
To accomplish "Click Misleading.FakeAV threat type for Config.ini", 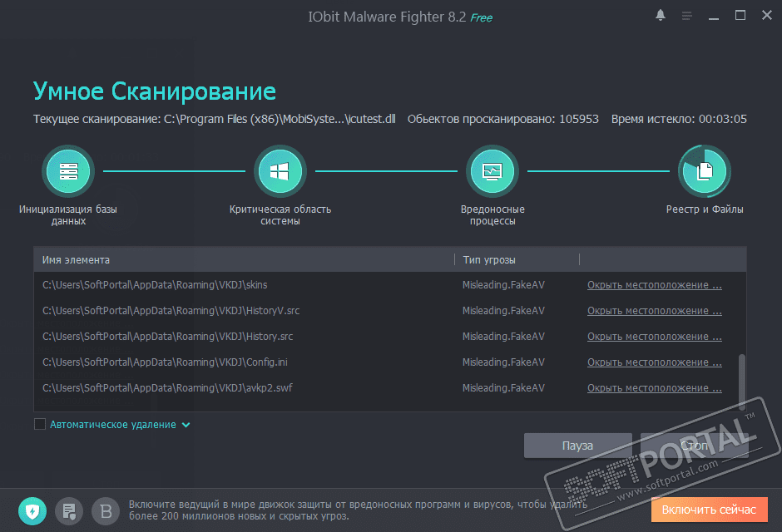I will pyautogui.click(x=503, y=362).
